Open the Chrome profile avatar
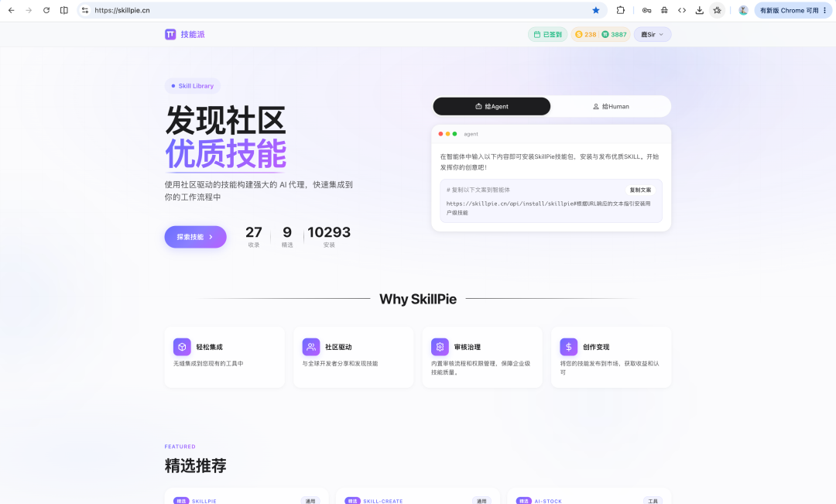Viewport: 836px width, 504px height. 743,10
